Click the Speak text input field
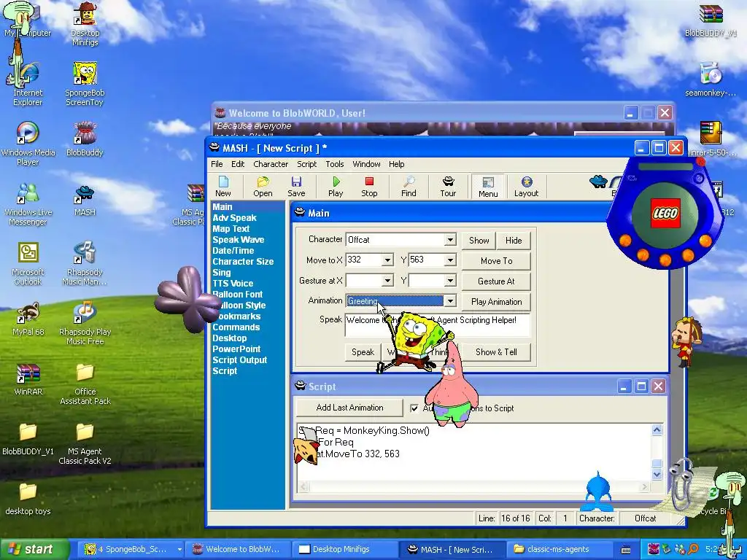The height and width of the screenshot is (560, 747). point(438,325)
